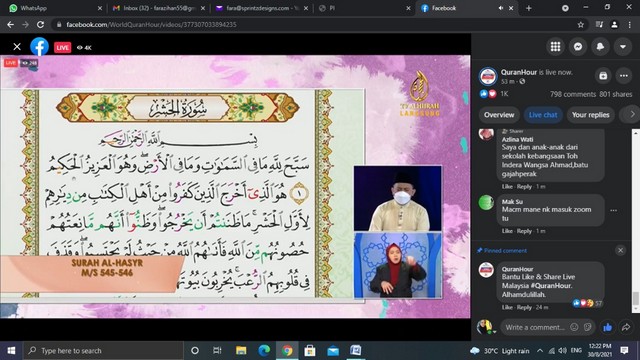This screenshot has height=360, width=640.
Task: Expand the account dropdown arrow
Action: tap(622, 47)
